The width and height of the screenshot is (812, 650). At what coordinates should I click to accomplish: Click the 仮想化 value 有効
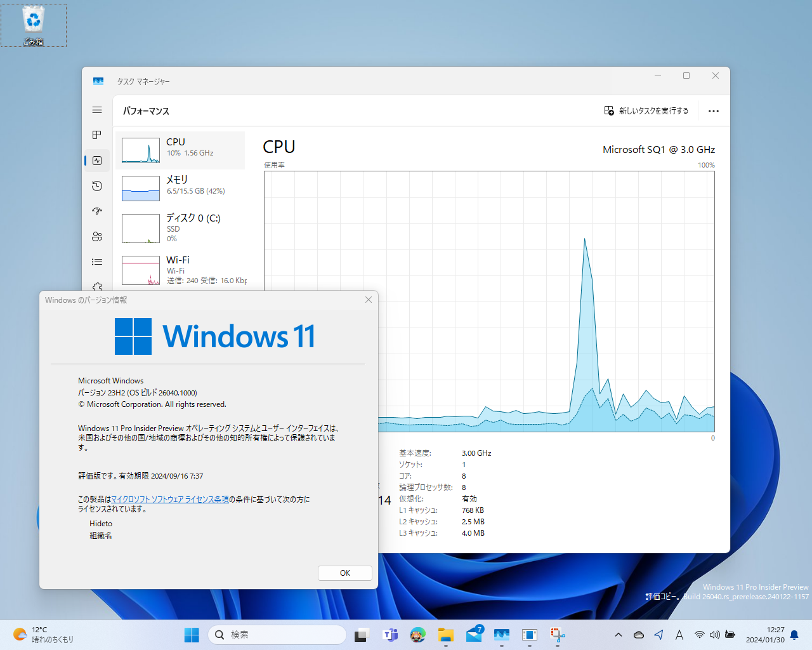pos(469,499)
